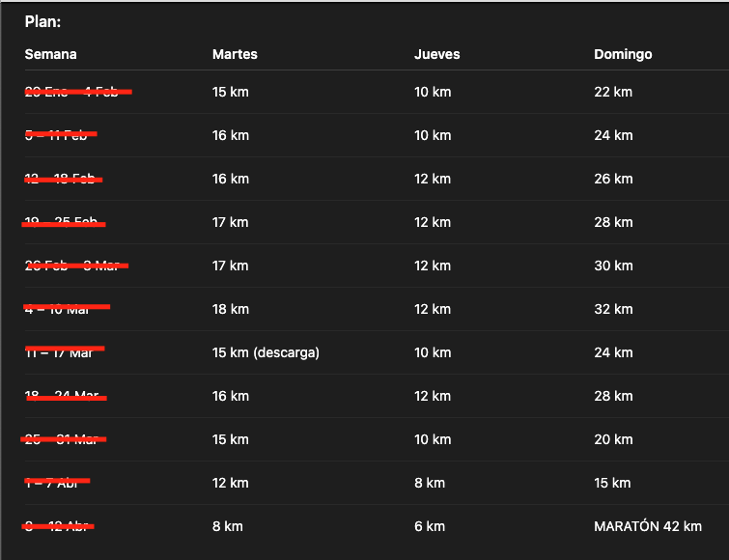This screenshot has height=560, width=729.
Task: Select the 6 km Jueves cell
Action: [x=430, y=526]
